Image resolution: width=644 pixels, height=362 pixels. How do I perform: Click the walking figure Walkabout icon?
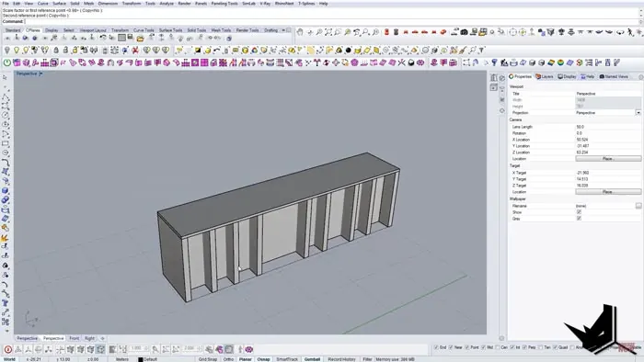[630, 32]
